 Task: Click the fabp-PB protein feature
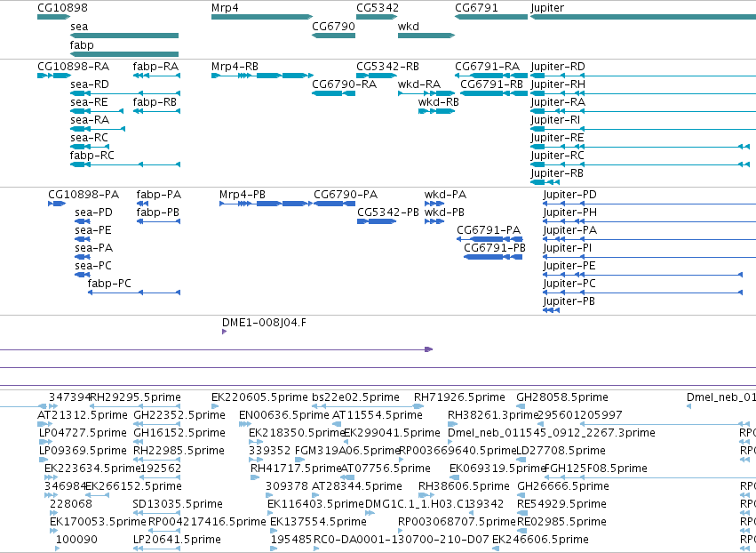point(158,221)
